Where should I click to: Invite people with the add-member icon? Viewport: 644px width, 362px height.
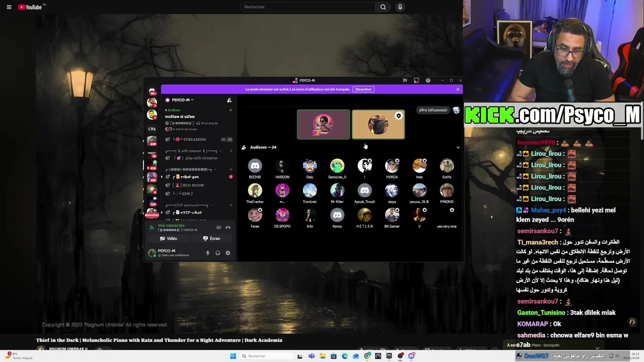[229, 100]
